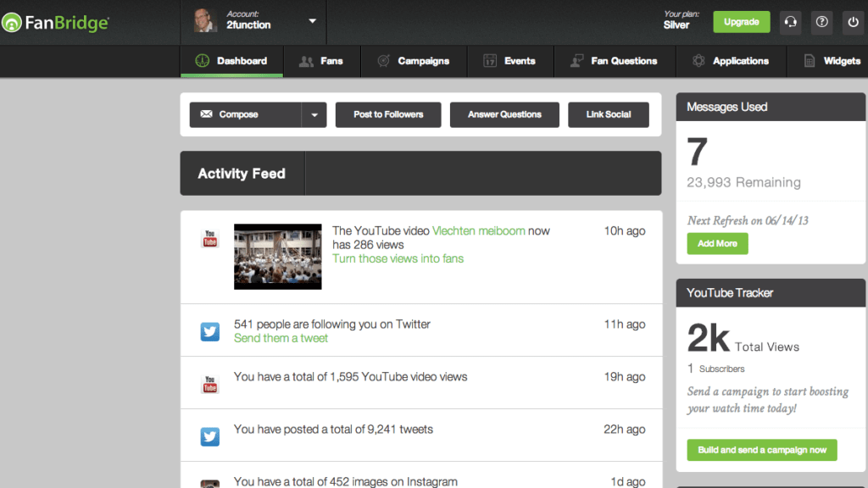Viewport: 868px width, 488px height.
Task: Click the Link Social button
Action: [609, 114]
